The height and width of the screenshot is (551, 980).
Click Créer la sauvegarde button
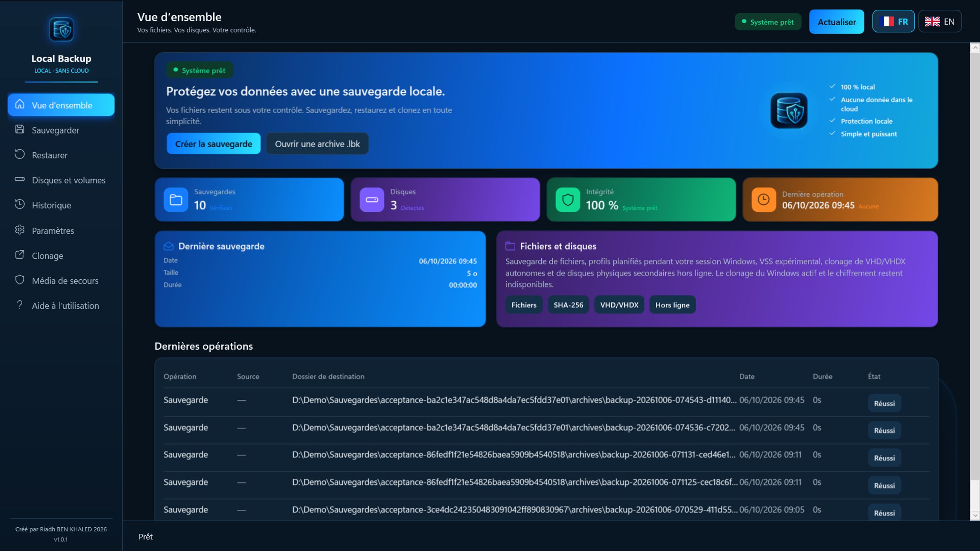(214, 144)
